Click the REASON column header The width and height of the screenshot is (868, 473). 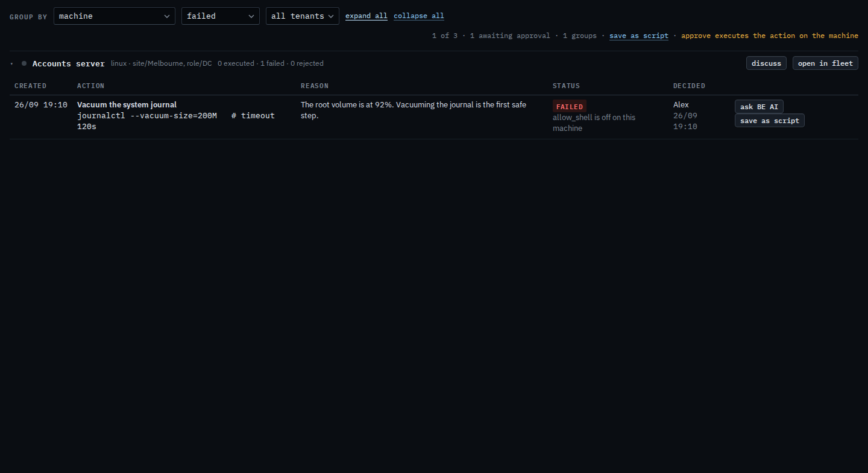(315, 86)
